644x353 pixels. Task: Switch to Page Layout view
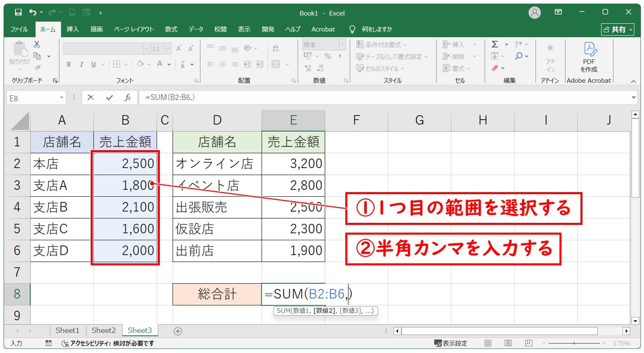[508, 343]
